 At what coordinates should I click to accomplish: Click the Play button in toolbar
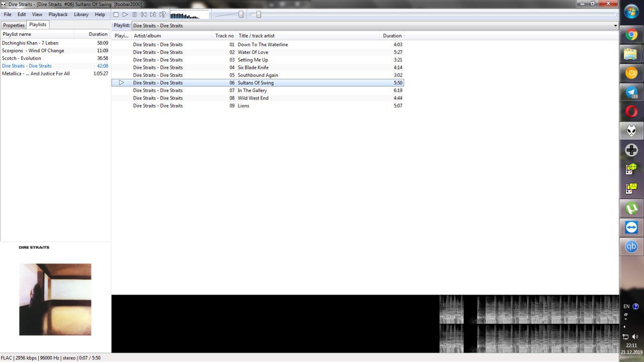[x=125, y=15]
